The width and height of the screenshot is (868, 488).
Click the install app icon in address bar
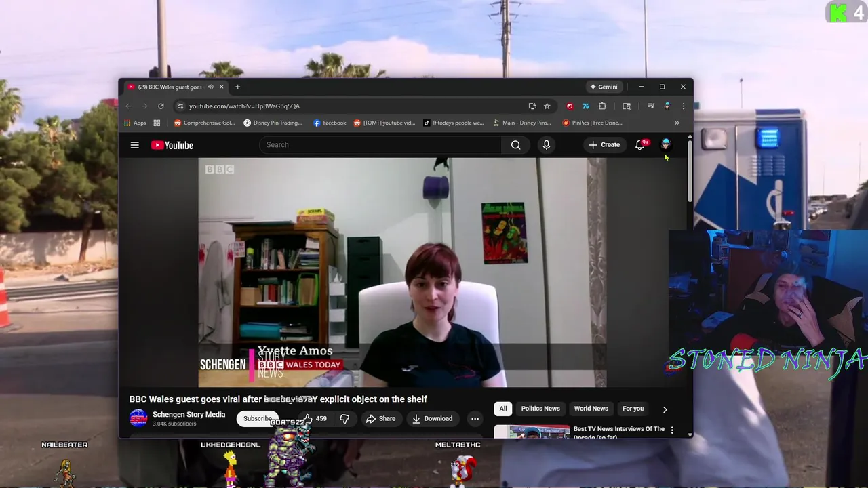click(532, 106)
